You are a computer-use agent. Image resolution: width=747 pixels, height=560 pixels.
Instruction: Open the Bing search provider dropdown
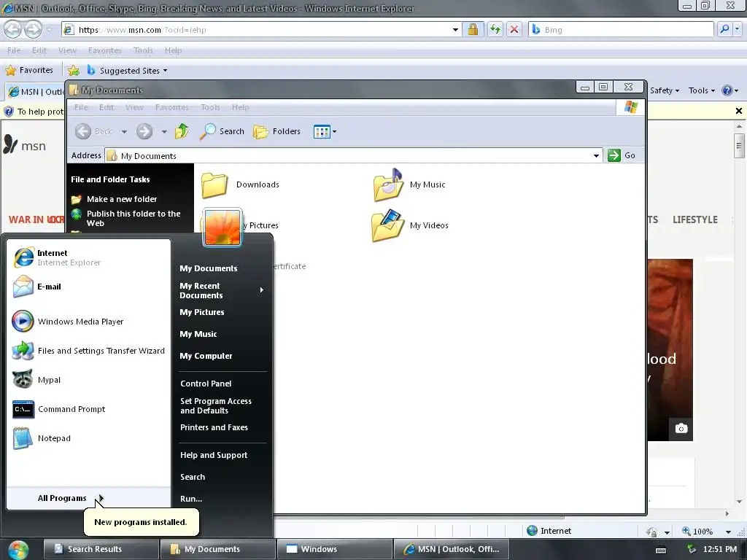coord(738,29)
